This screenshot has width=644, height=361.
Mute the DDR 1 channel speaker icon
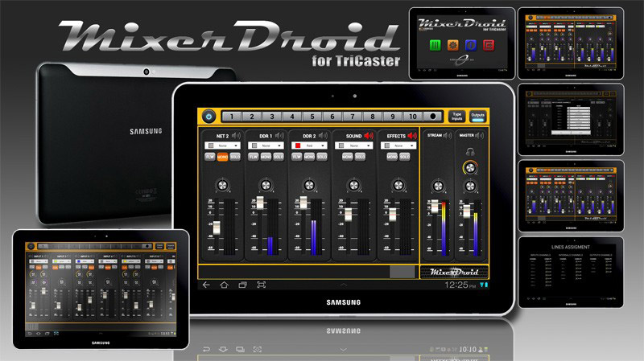279,135
